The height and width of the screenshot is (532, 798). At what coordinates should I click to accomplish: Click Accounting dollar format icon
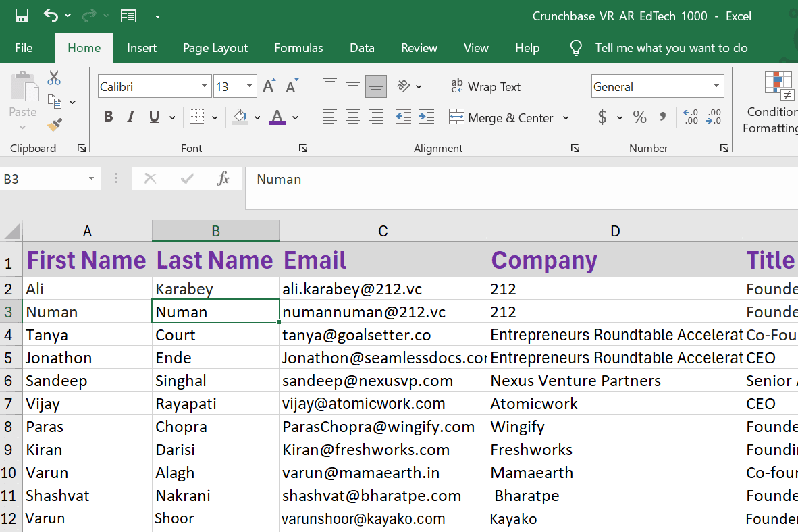point(603,117)
